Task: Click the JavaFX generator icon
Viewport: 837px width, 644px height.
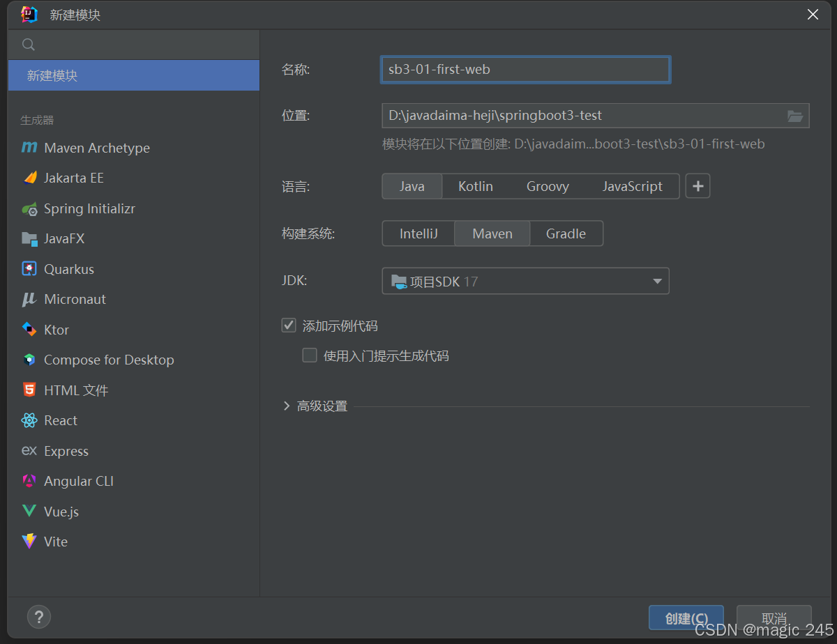Action: pyautogui.click(x=29, y=238)
